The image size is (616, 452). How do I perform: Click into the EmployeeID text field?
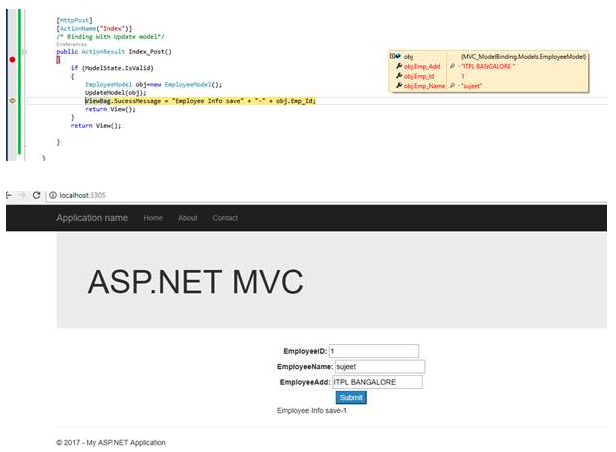point(374,351)
